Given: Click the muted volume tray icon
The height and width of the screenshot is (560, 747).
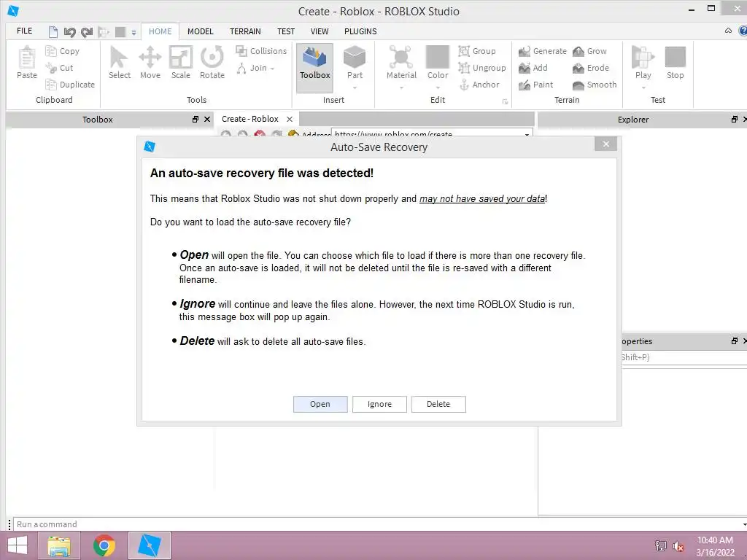Looking at the screenshot, I should (678, 546).
